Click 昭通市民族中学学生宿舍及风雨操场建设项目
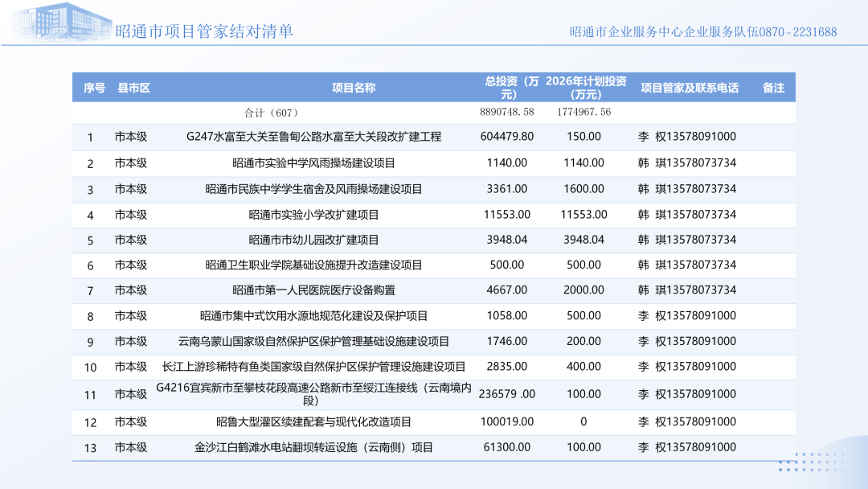 coord(314,189)
